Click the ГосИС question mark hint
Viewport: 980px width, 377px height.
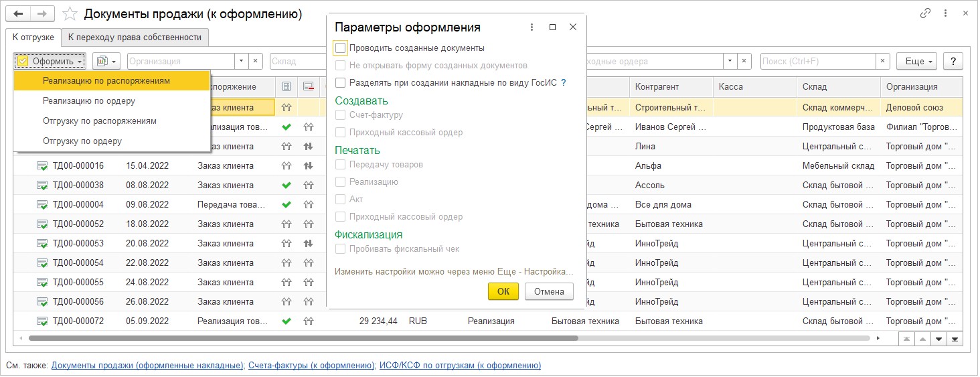[x=563, y=83]
